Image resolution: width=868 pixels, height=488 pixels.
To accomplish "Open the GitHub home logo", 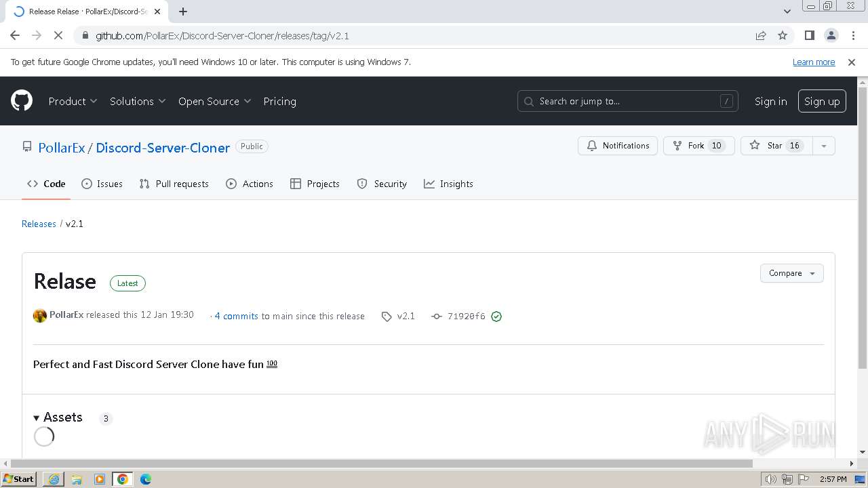I will click(x=22, y=101).
